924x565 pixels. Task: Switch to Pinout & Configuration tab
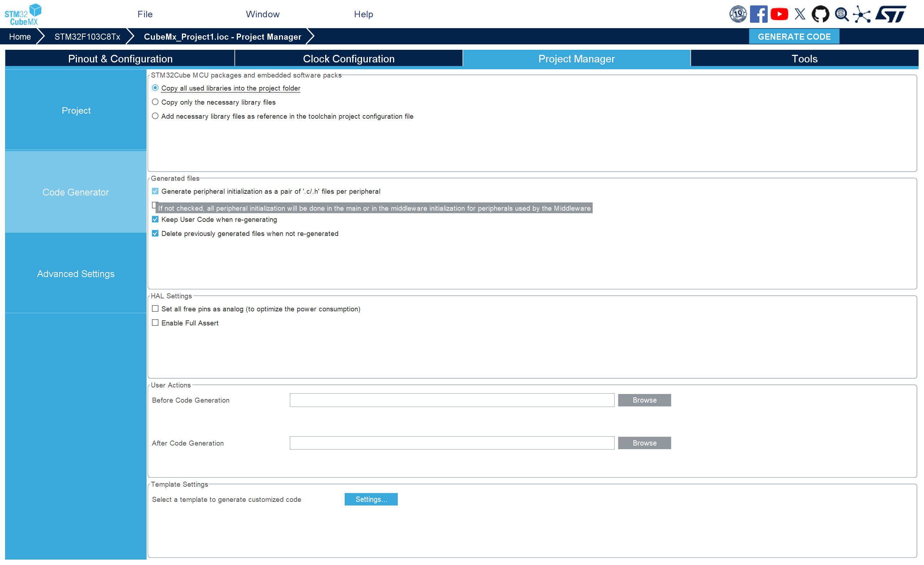tap(120, 59)
